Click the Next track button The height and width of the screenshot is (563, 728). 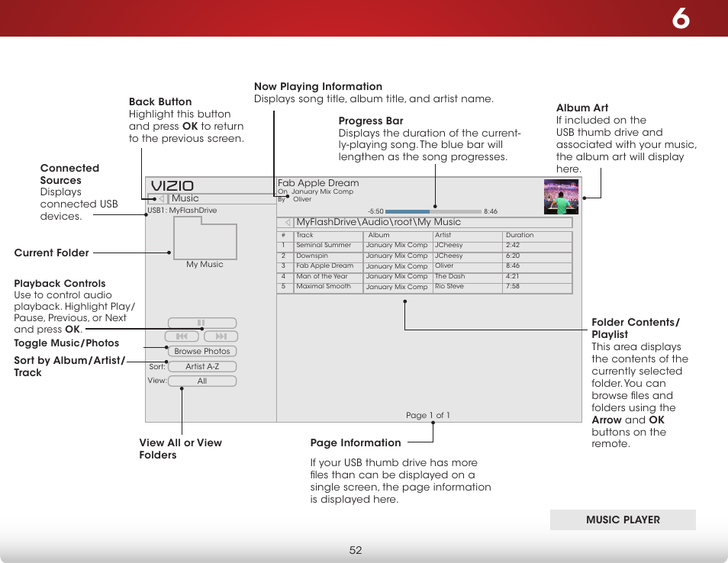click(x=221, y=336)
